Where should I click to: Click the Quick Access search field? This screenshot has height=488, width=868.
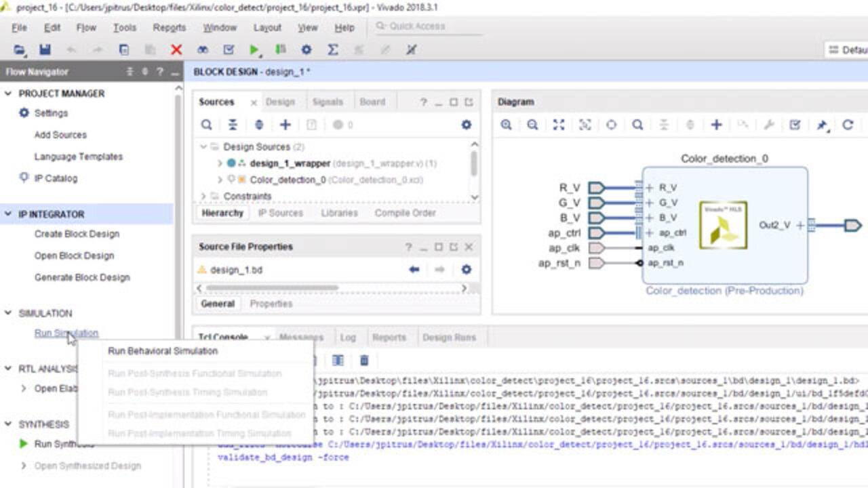427,26
